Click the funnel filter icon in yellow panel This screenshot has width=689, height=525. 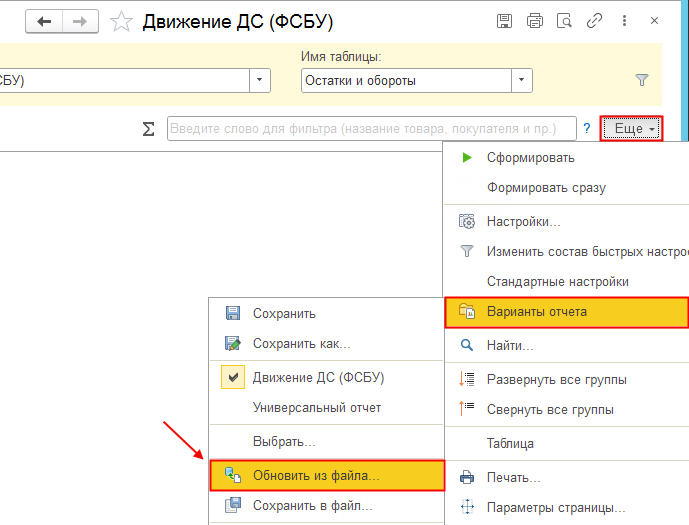(642, 80)
